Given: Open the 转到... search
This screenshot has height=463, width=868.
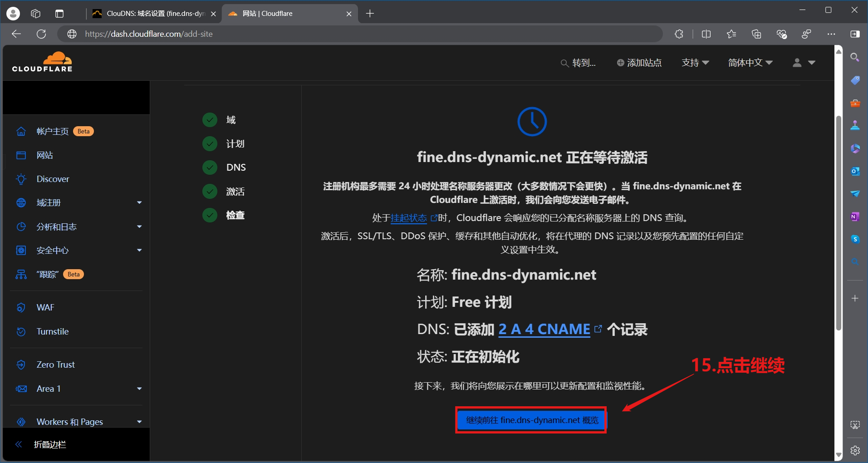Looking at the screenshot, I should pyautogui.click(x=578, y=63).
